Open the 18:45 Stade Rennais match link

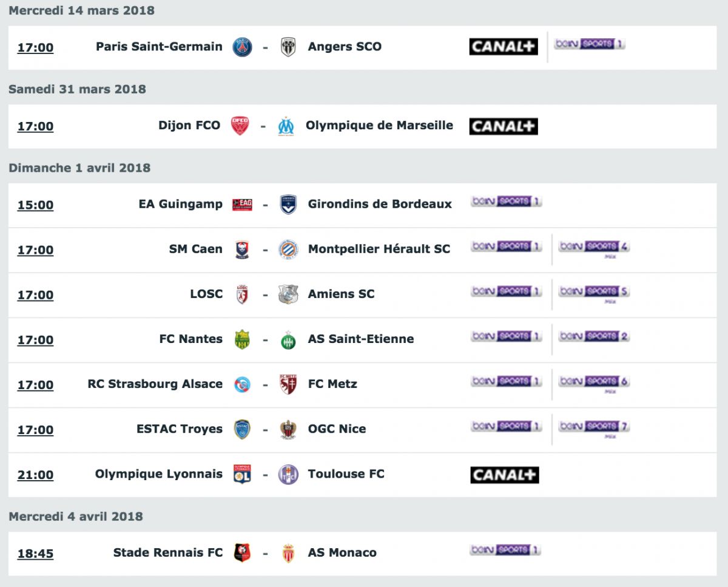pyautogui.click(x=35, y=554)
